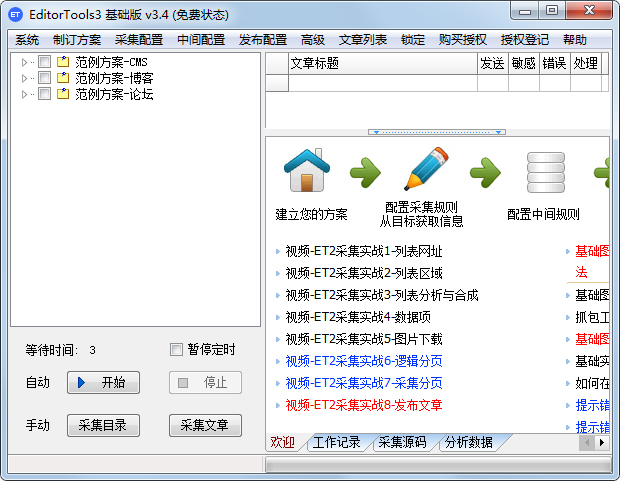Image resolution: width=620 pixels, height=481 pixels.
Task: Check the 范例方案-论坛 checkbox
Action: point(44,94)
